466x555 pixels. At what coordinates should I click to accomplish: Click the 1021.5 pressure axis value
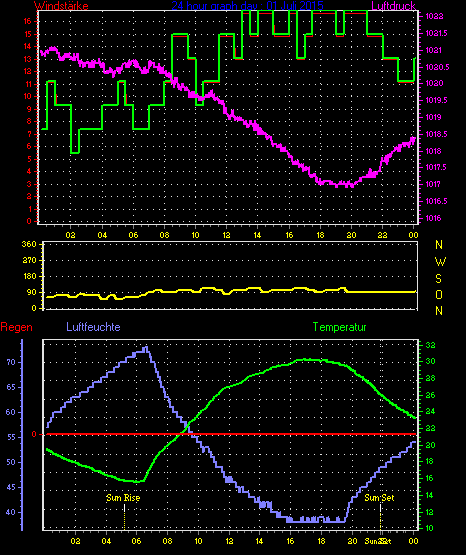[436, 33]
